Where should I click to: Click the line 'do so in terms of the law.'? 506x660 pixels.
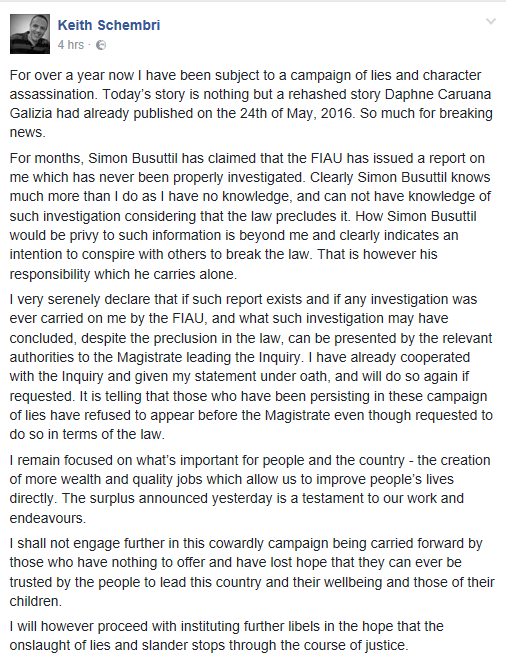87,434
